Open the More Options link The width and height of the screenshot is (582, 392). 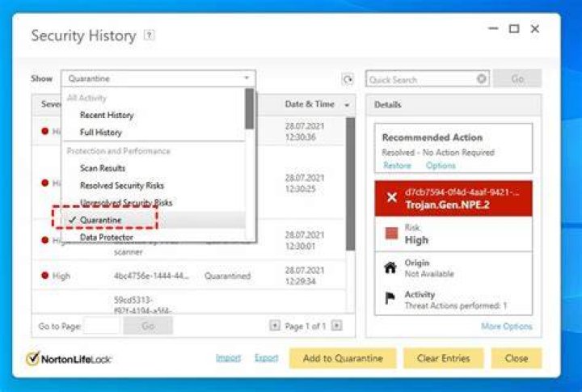(507, 327)
